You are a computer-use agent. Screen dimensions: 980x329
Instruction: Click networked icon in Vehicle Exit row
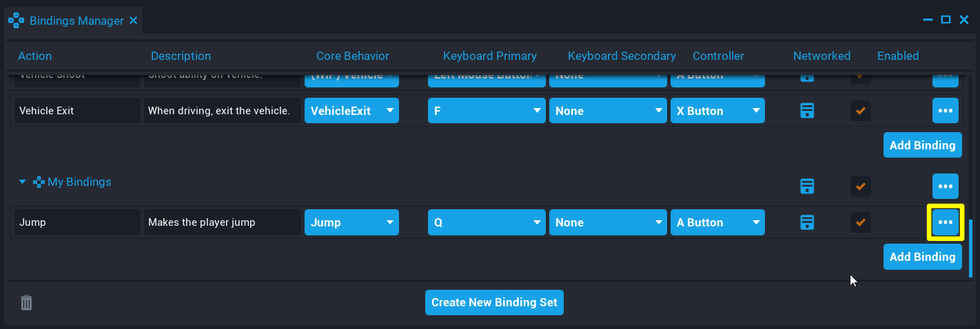[807, 111]
